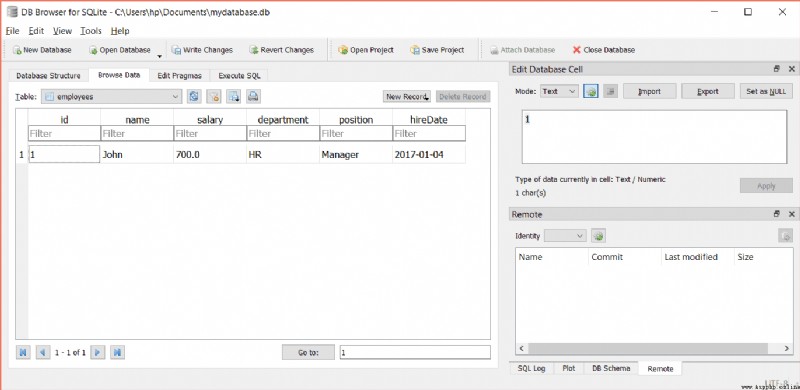Switch to the Database Structure tab
This screenshot has width=800, height=390.
pyautogui.click(x=48, y=76)
